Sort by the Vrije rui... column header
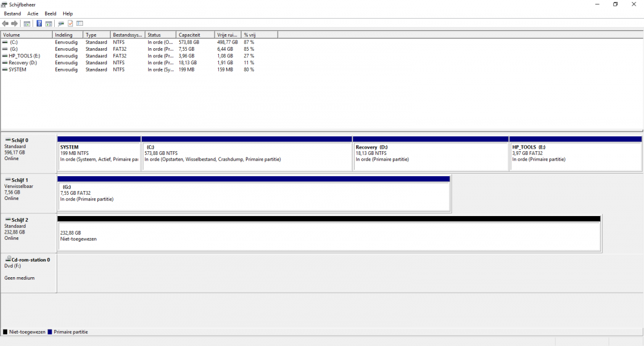The height and width of the screenshot is (346, 644). tap(228, 35)
